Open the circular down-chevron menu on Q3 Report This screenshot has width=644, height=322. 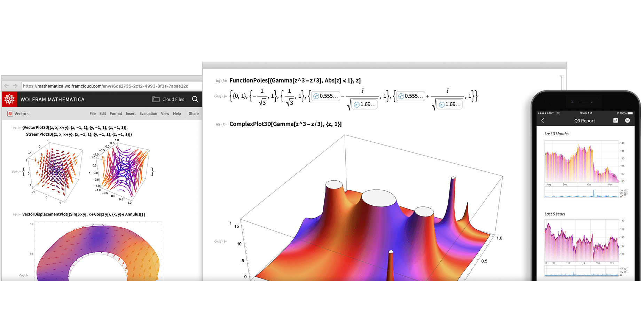628,120
